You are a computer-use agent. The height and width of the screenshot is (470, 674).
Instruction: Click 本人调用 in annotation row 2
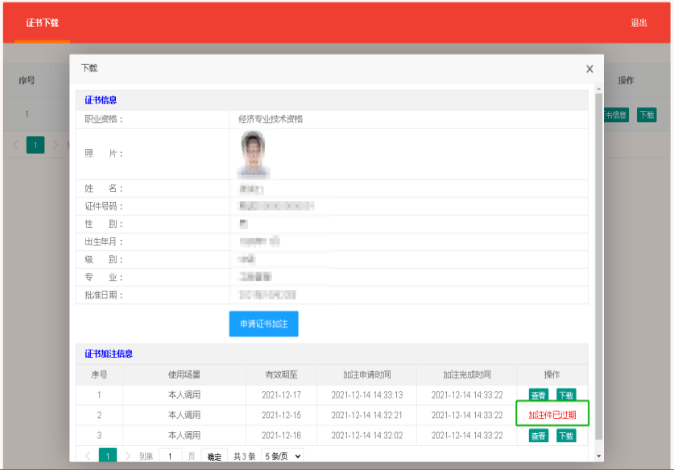[x=184, y=415]
